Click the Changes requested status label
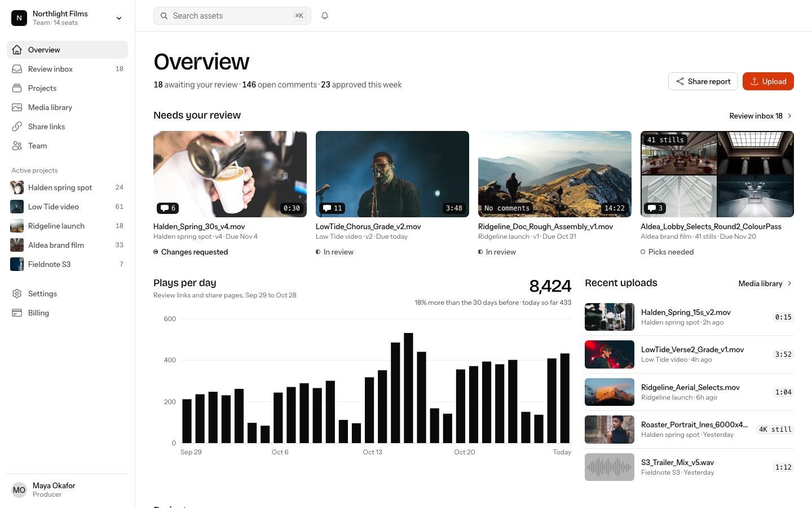The height and width of the screenshot is (508, 812). 195,252
